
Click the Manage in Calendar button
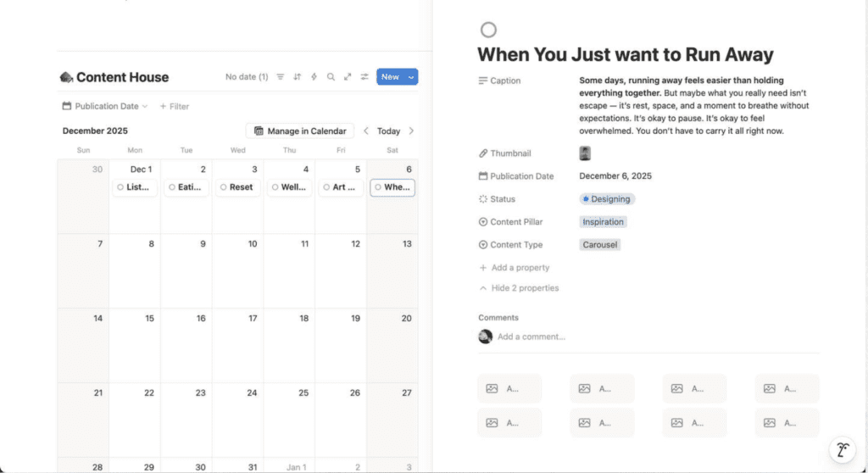tap(300, 131)
